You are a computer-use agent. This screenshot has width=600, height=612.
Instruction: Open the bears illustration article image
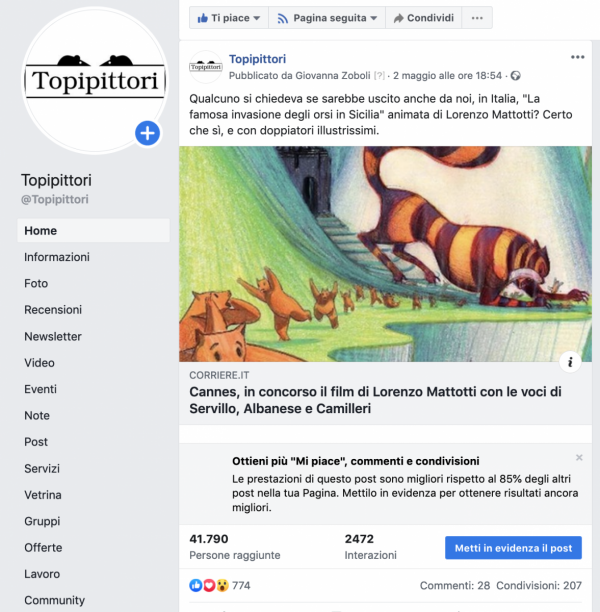(x=385, y=254)
